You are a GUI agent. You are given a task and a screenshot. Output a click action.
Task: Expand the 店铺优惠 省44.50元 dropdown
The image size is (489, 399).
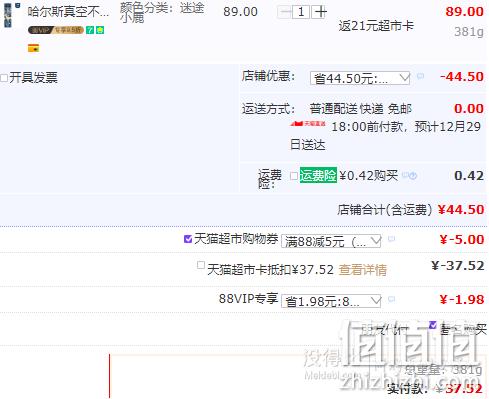[360, 78]
